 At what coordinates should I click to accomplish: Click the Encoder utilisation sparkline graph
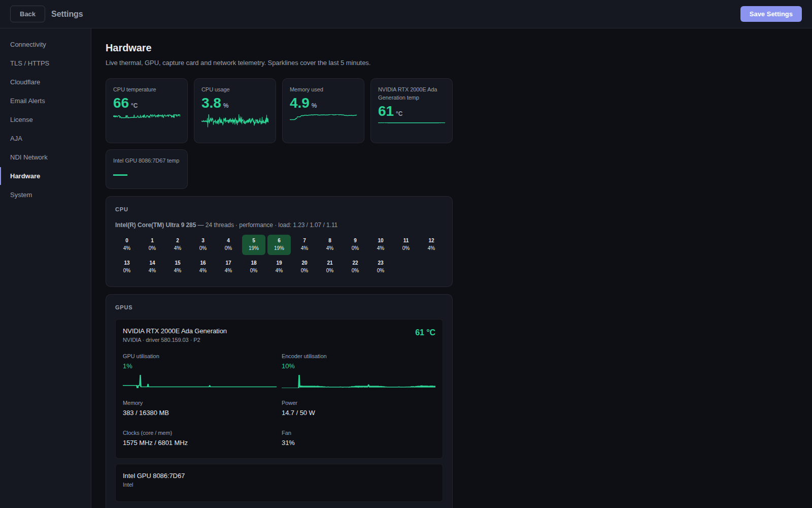click(358, 381)
